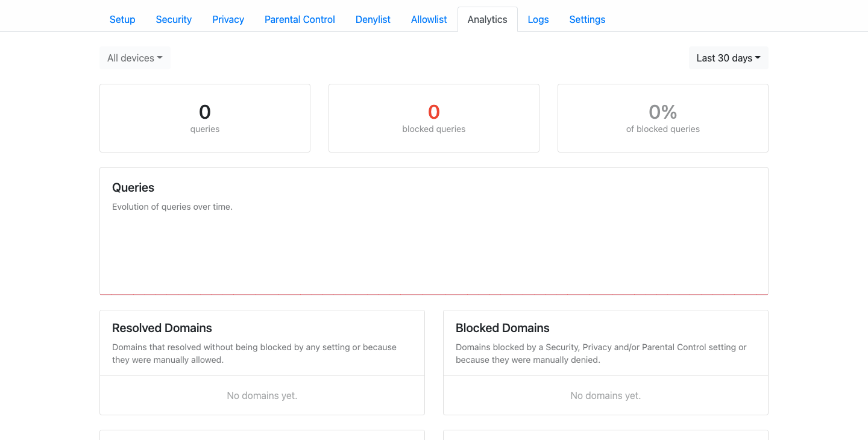The width and height of the screenshot is (868, 440).
Task: Click the active Analytics tab
Action: (487, 19)
